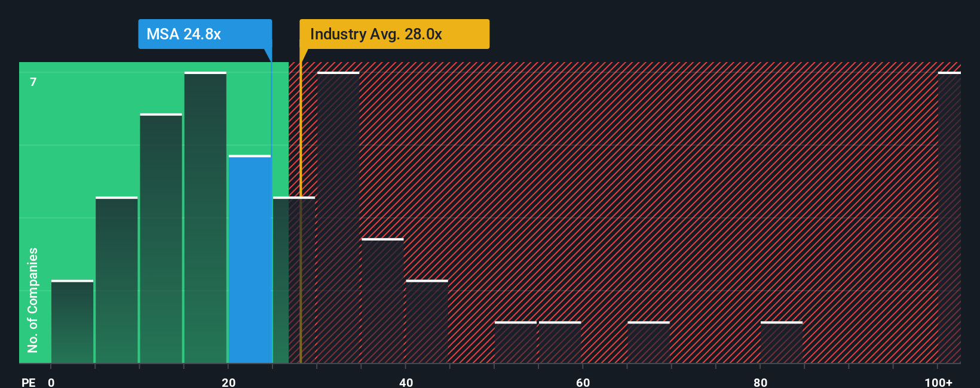Click the x-axis tick label 60

click(x=583, y=382)
